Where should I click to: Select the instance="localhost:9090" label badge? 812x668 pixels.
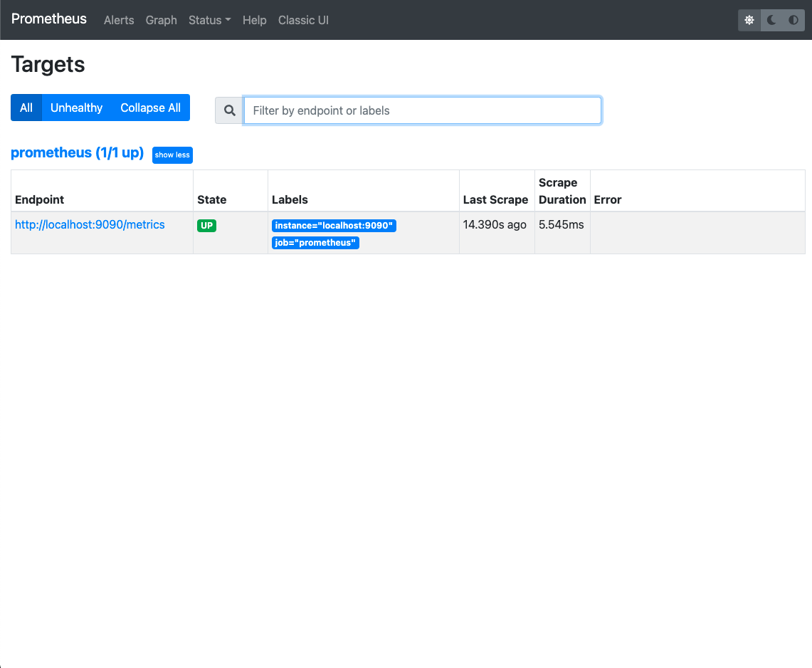pos(334,226)
